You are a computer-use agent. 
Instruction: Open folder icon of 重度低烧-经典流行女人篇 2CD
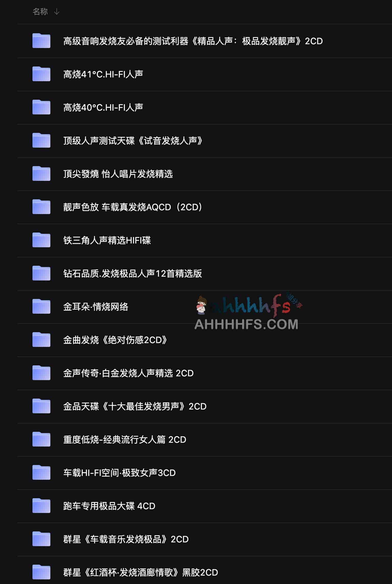pyautogui.click(x=41, y=439)
